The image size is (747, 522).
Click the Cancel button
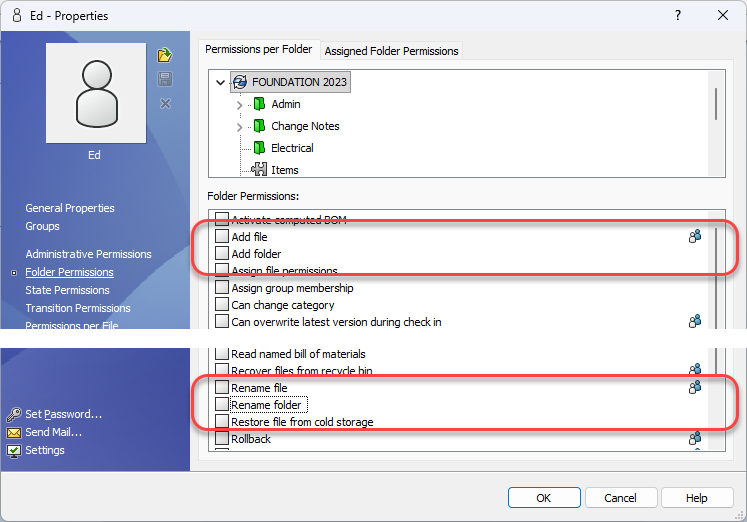tap(620, 498)
